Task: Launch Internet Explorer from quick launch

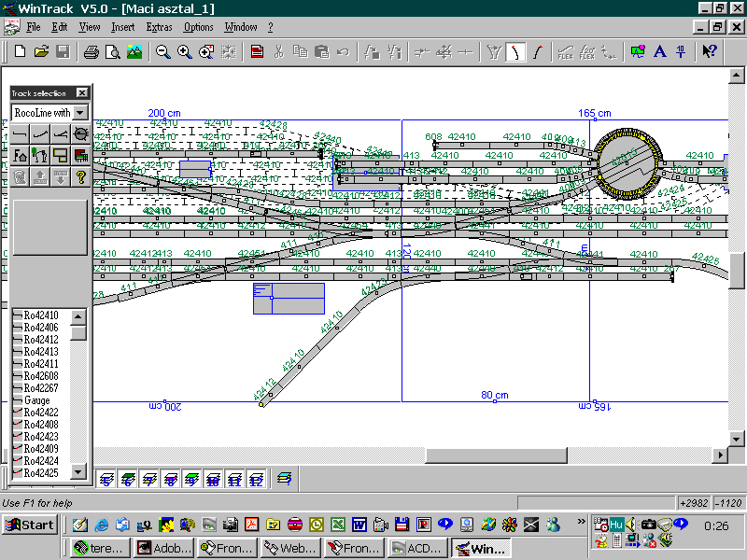Action: click(x=102, y=525)
